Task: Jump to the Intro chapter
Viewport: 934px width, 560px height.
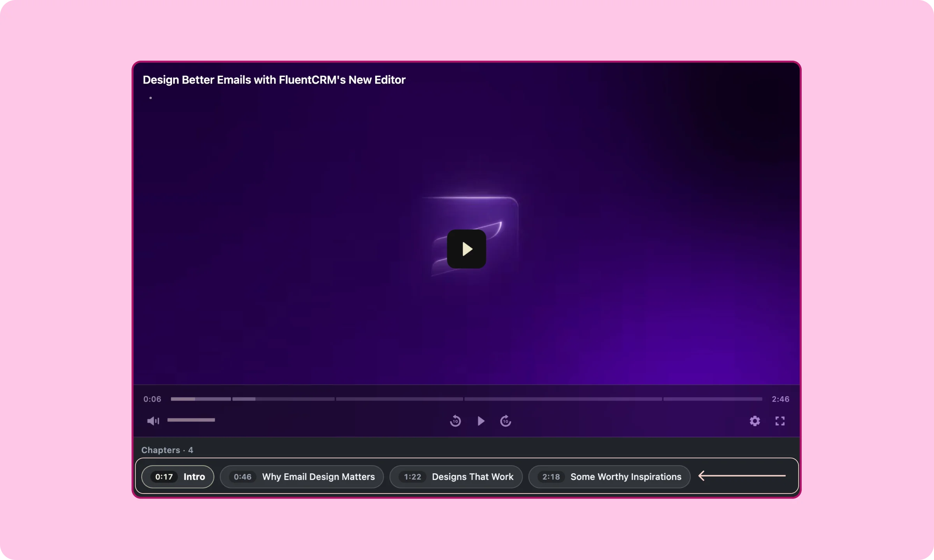Action: (x=178, y=477)
